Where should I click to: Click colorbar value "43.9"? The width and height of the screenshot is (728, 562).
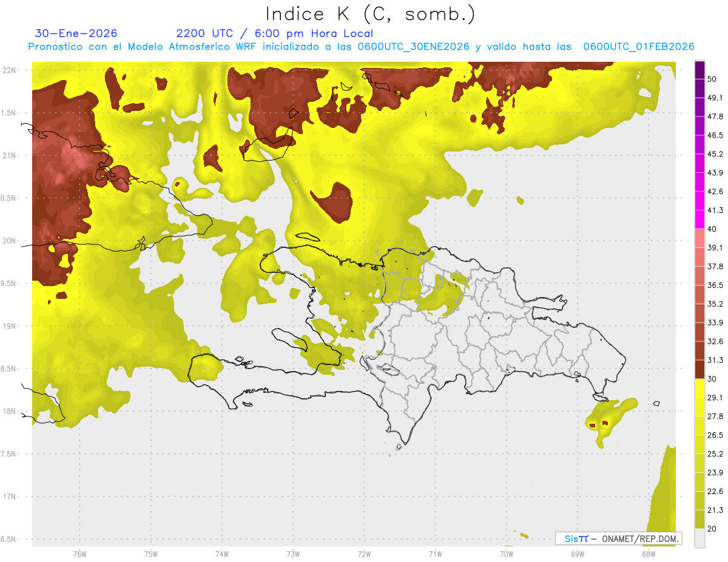coord(715,173)
